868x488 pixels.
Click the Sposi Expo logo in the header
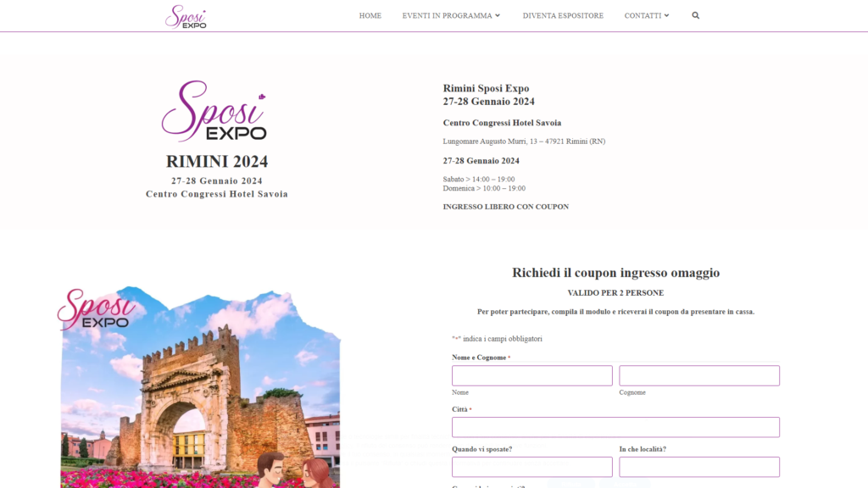click(x=186, y=17)
